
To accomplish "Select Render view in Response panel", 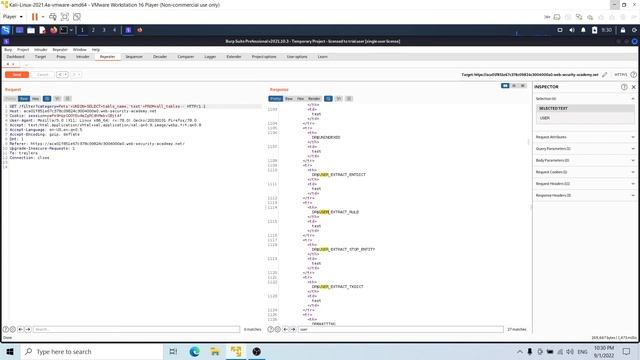I will click(314, 99).
